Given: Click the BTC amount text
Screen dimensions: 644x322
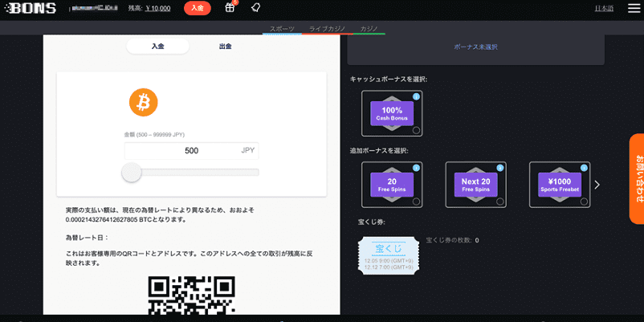Looking at the screenshot, I should coord(126,220).
